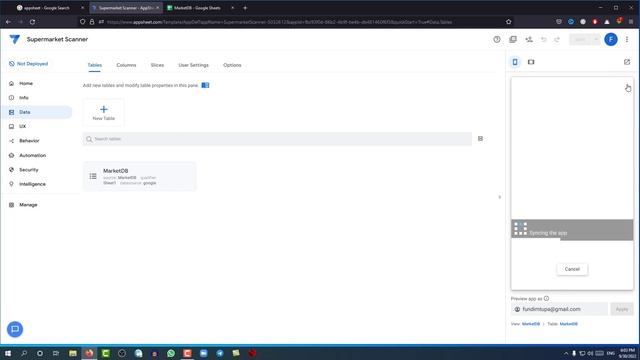Collapse the preview panel arrow
This screenshot has height=360, width=640.
click(x=500, y=197)
